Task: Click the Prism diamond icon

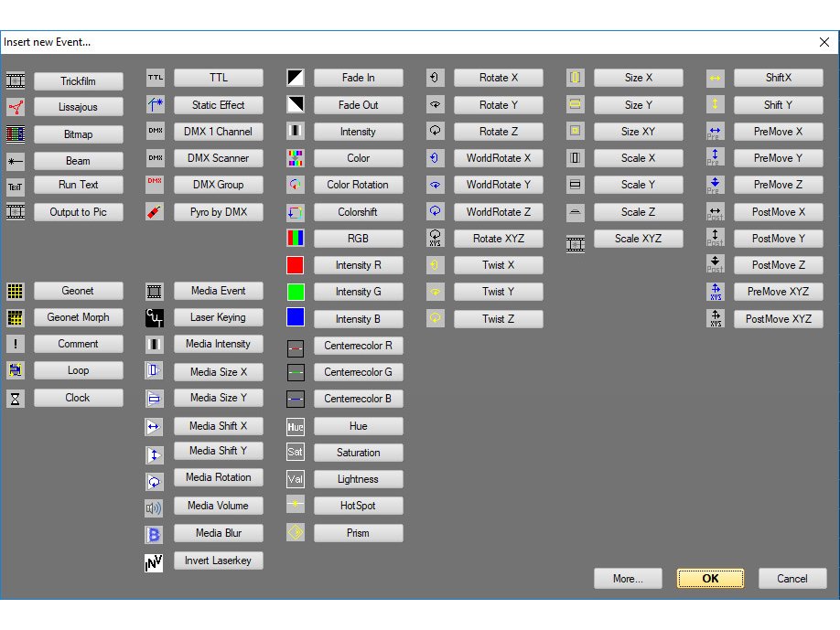Action: [x=296, y=532]
